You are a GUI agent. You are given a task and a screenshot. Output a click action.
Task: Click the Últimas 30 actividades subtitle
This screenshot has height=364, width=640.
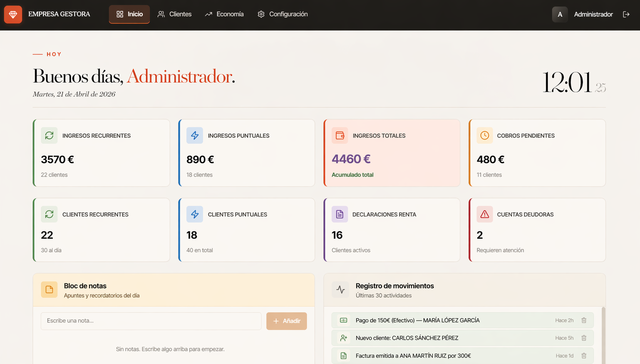(384, 296)
